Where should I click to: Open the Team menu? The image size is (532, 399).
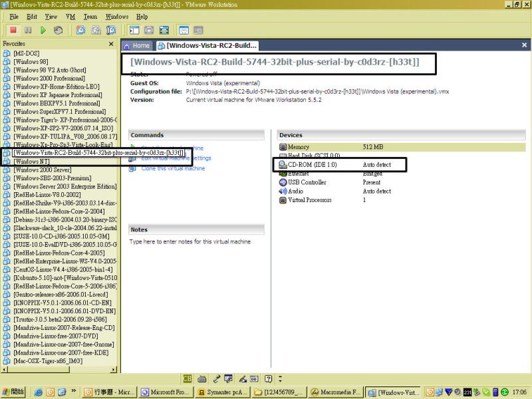(x=90, y=17)
